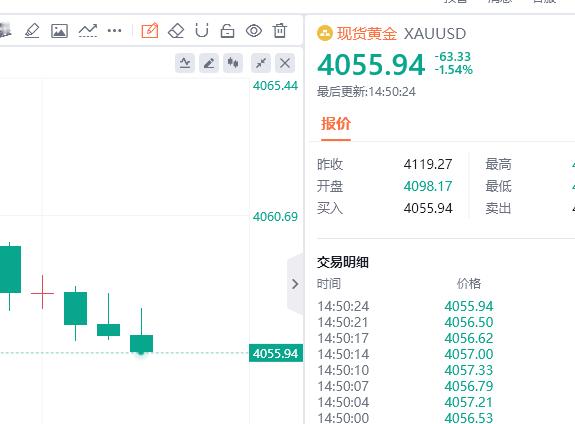Click the 价格 column header
Screen dimensions: 575x424
tap(469, 284)
